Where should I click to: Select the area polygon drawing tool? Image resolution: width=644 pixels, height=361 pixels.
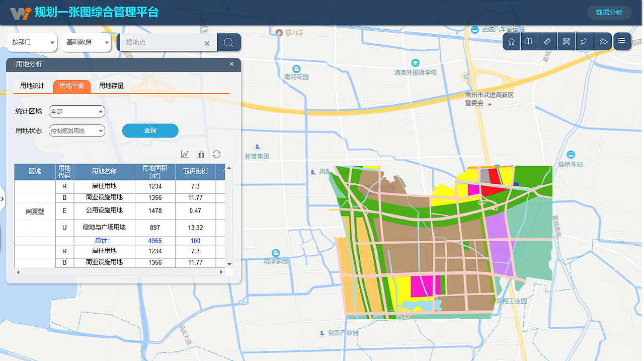point(566,41)
